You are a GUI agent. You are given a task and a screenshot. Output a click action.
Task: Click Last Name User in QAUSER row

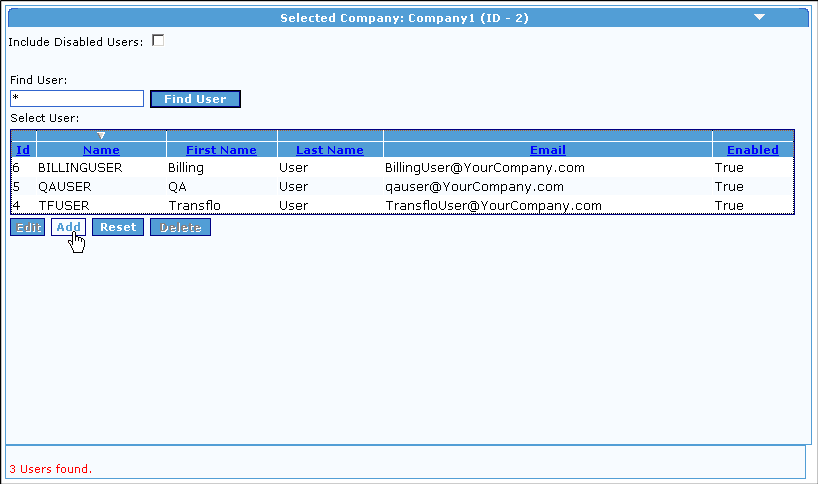pos(293,187)
